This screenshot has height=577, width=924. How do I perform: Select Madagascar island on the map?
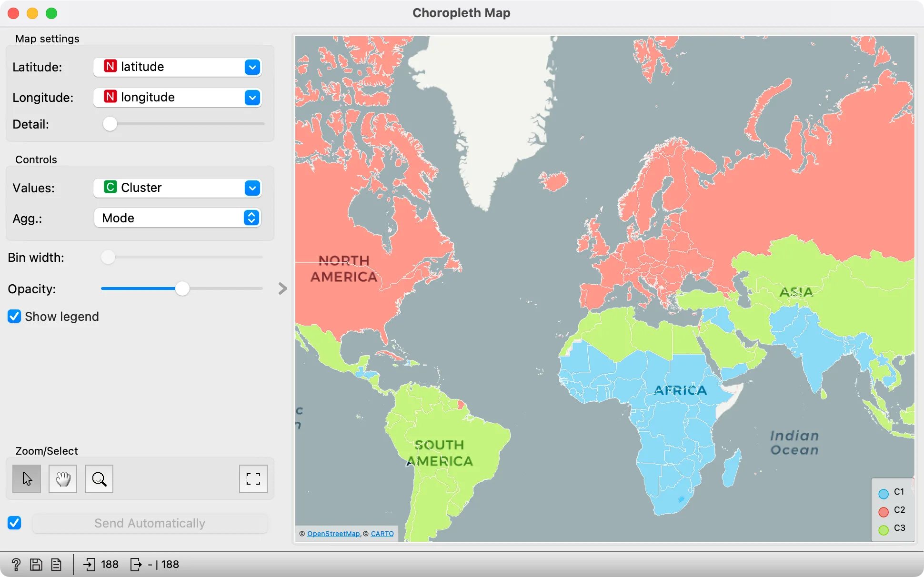(733, 468)
